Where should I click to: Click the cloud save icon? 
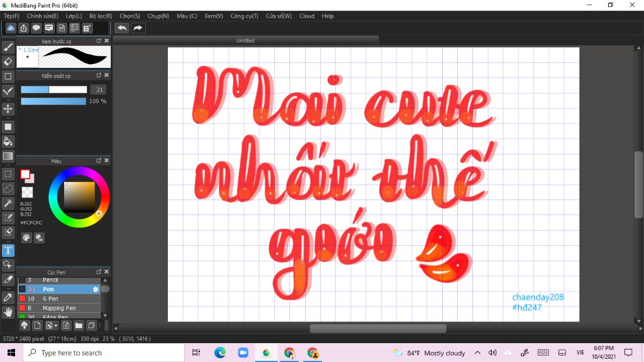tap(11, 28)
